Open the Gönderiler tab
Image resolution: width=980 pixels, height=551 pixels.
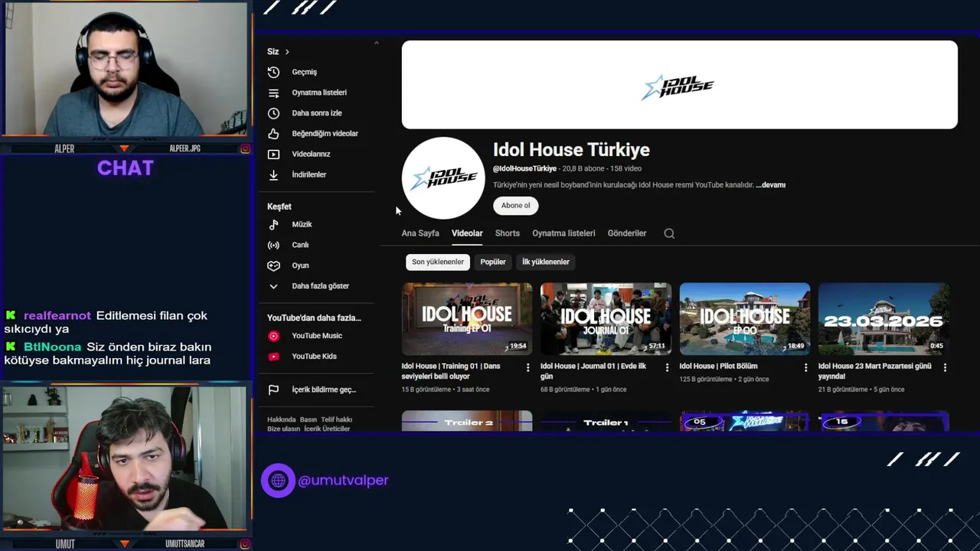click(627, 233)
